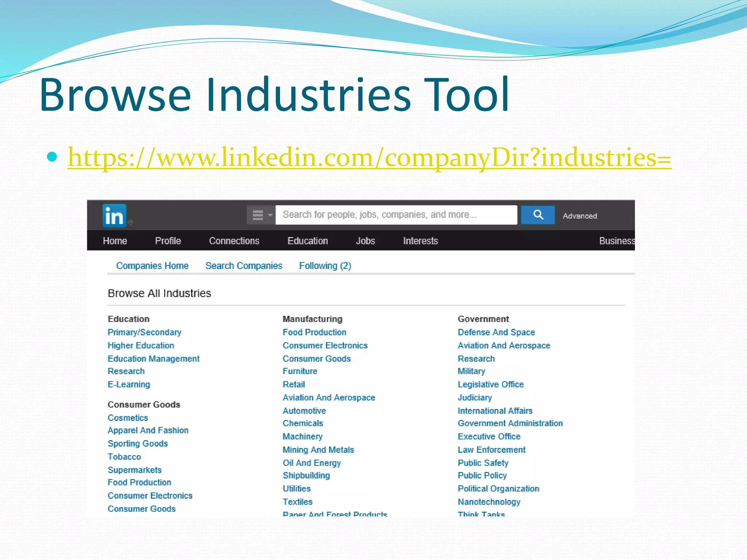Open Oil And Energy link
Image resolution: width=747 pixels, height=560 pixels.
point(311,463)
